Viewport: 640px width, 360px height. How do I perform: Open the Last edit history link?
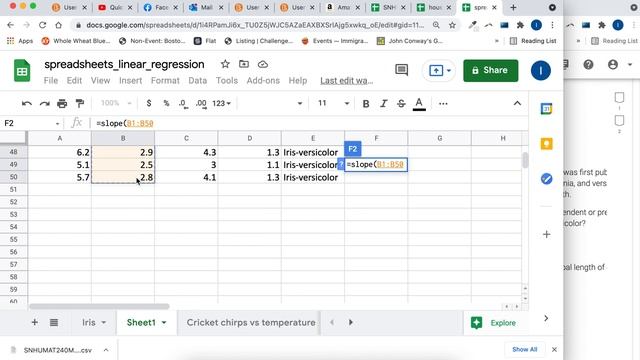pyautogui.click(x=347, y=81)
